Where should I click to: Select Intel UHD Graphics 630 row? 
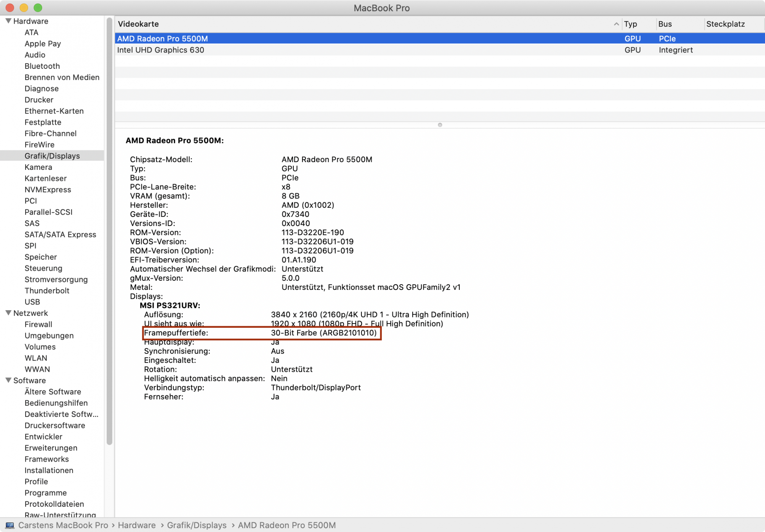161,50
